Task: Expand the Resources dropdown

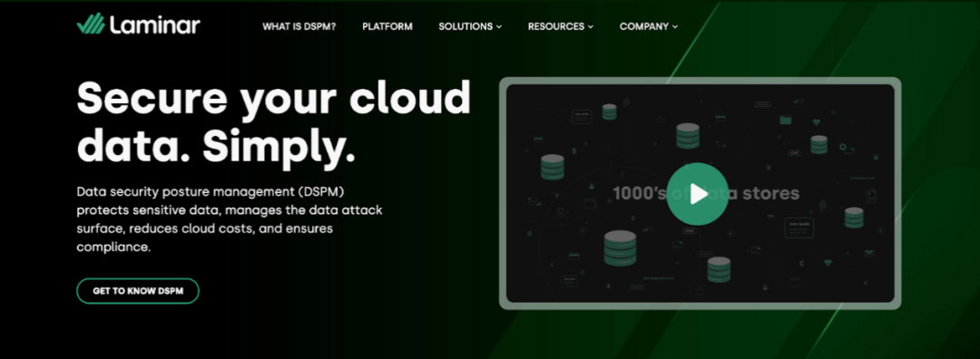Action: (x=561, y=26)
